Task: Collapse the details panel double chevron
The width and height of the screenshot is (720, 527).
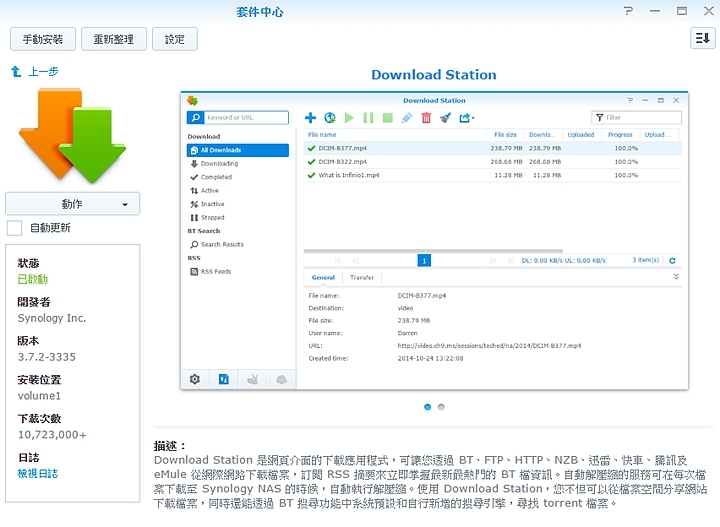Action: 676,277
